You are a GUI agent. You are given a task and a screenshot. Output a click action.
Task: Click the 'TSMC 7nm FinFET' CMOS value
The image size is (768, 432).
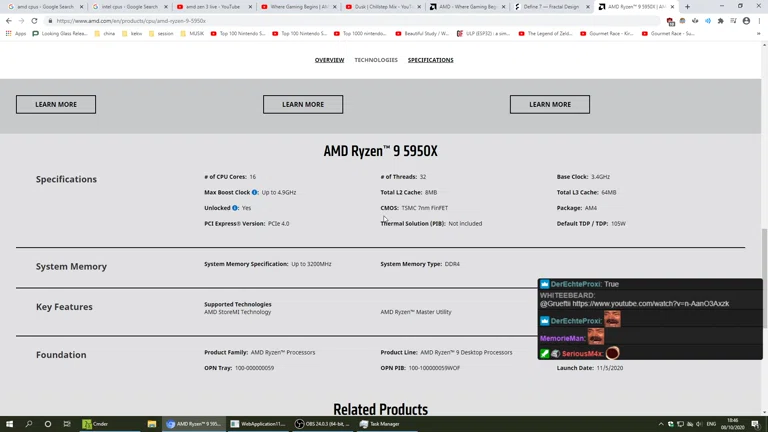(425, 208)
